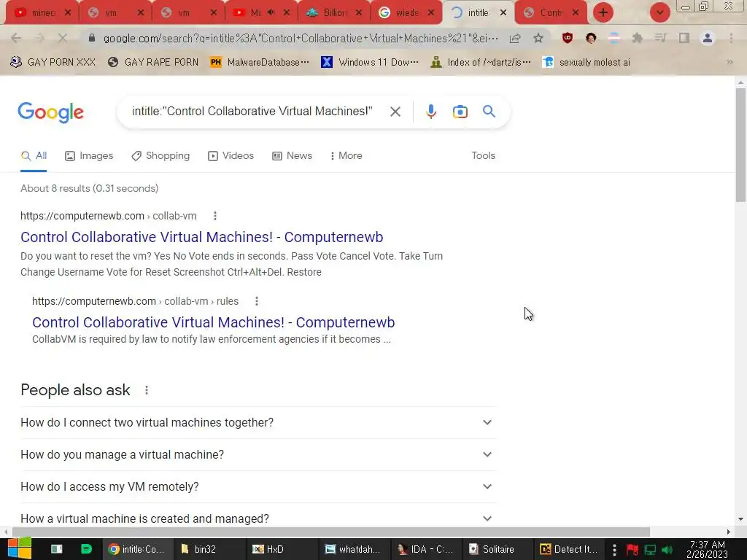
Task: Click volume icon in system tray
Action: (667, 550)
